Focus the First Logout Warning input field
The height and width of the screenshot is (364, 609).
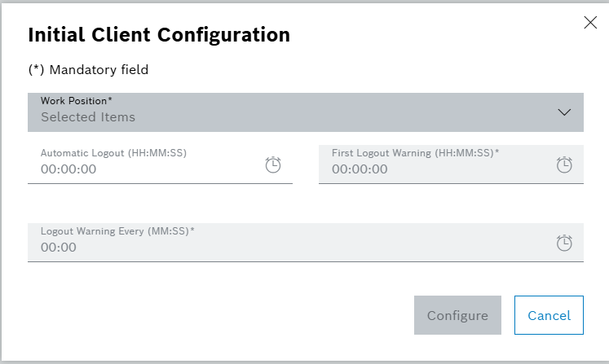tap(432, 169)
